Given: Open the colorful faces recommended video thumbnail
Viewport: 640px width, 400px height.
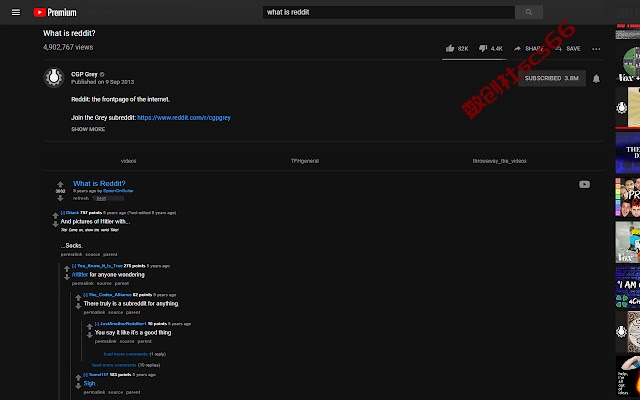Looking at the screenshot, I should click(x=628, y=198).
